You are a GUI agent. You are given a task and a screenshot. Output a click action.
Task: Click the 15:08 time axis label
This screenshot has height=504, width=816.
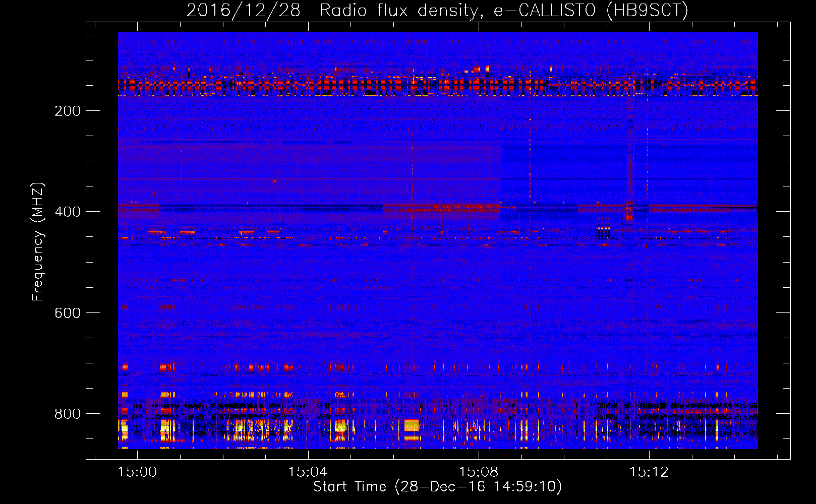[x=479, y=472]
